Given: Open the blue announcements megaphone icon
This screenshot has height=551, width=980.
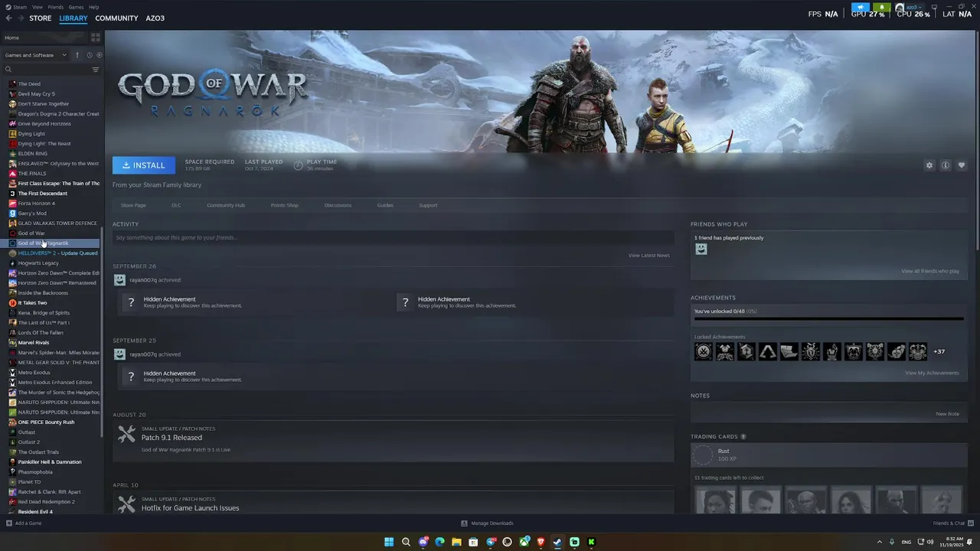Looking at the screenshot, I should pyautogui.click(x=861, y=7).
